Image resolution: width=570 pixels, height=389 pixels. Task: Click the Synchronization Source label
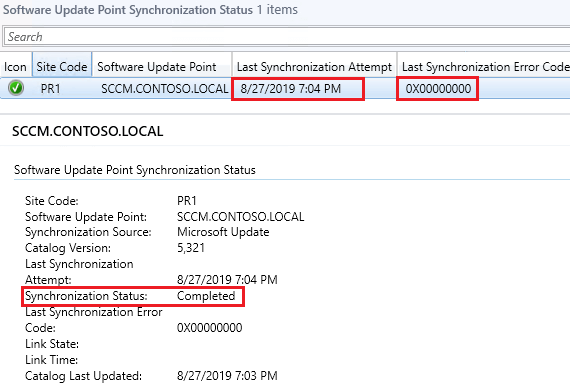coord(88,232)
